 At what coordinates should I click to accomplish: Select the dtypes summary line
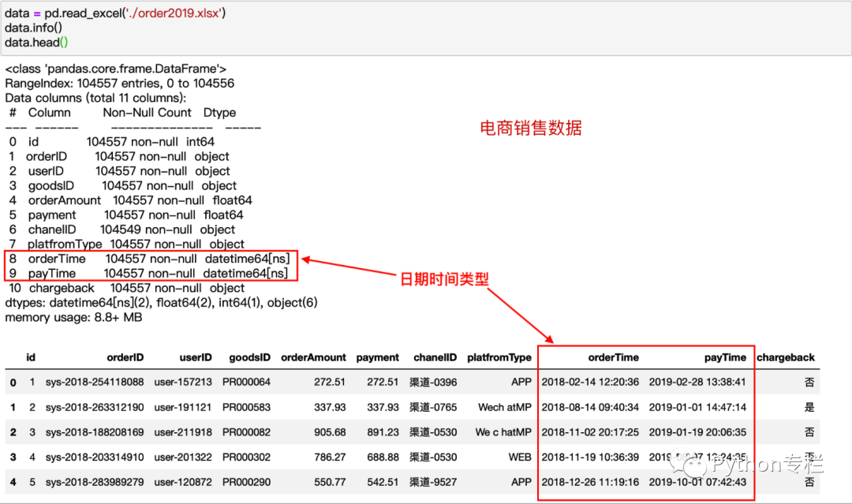pyautogui.click(x=162, y=303)
